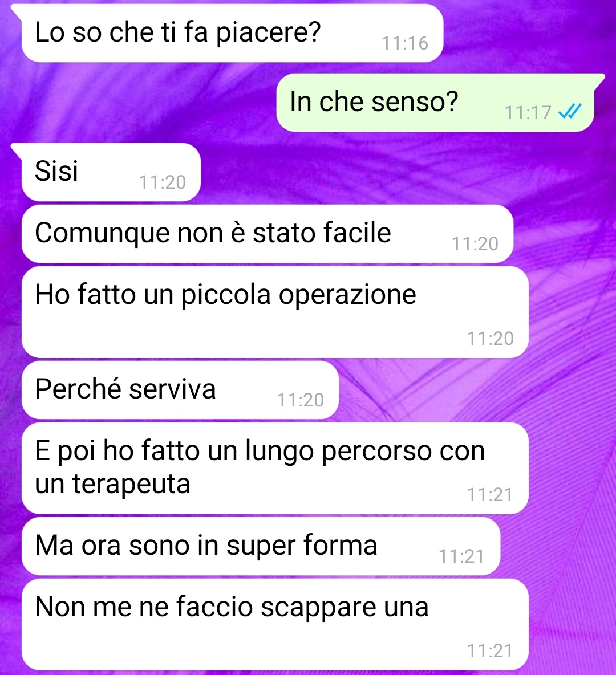Tap the 'Comunque non è stato facile' message

(x=267, y=234)
